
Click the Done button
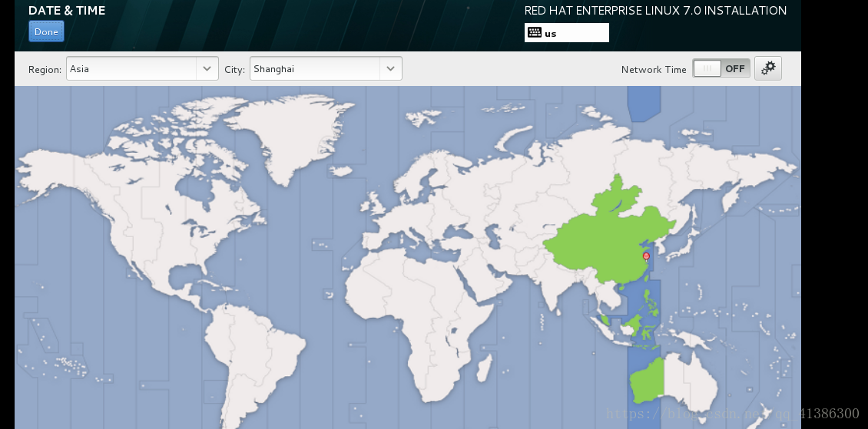(x=47, y=31)
